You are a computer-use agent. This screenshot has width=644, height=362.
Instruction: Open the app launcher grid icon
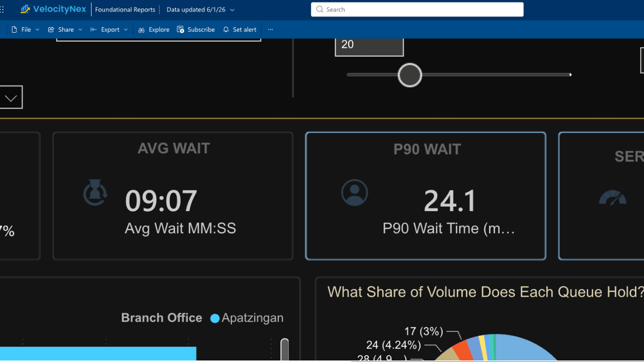coord(3,10)
